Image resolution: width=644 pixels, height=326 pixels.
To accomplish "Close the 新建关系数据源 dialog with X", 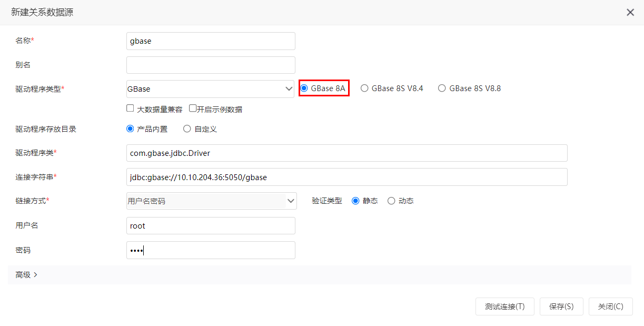I will (630, 12).
